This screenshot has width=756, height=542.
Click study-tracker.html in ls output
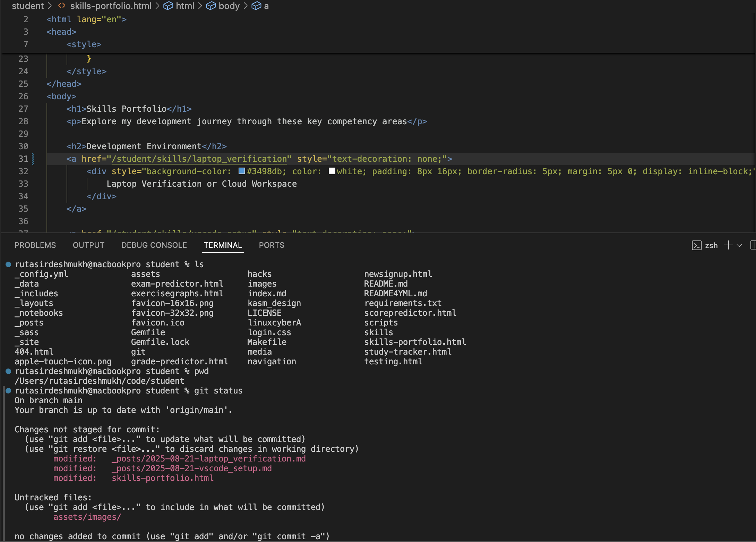click(407, 352)
